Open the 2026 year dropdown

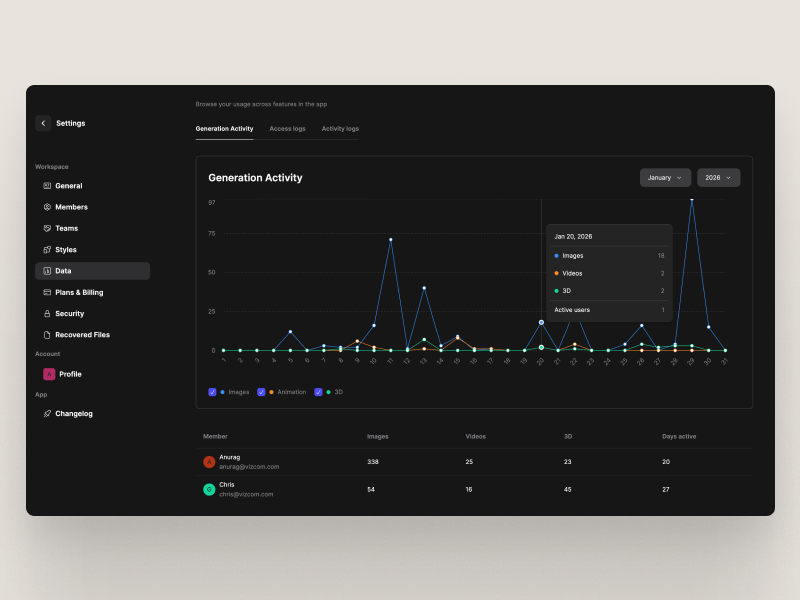tap(718, 177)
